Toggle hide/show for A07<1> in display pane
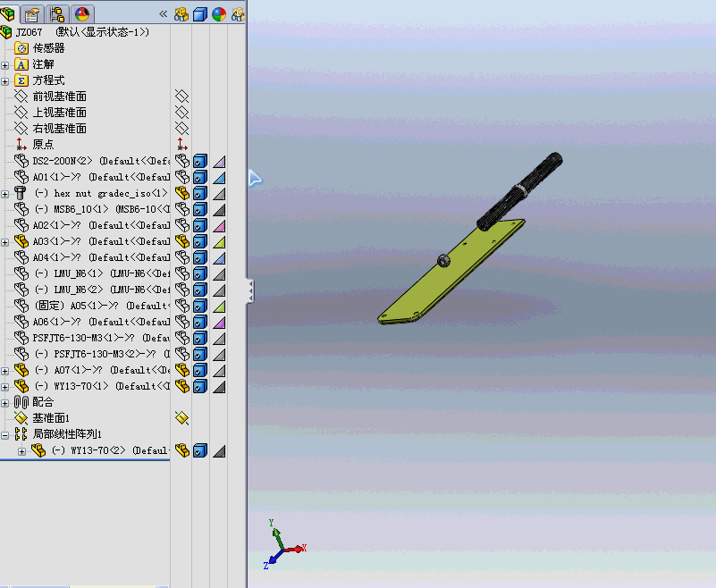This screenshot has height=588, width=716. point(181,370)
